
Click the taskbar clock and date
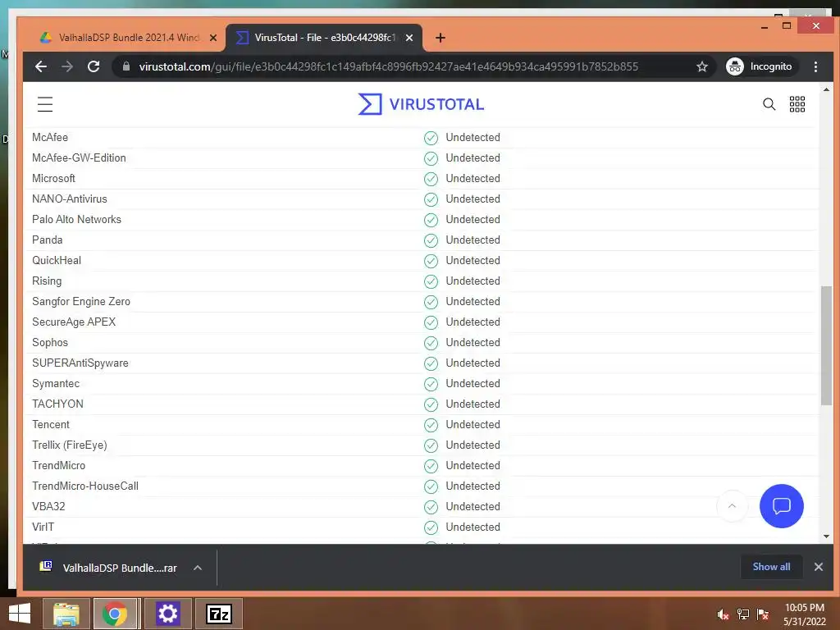tap(804, 614)
